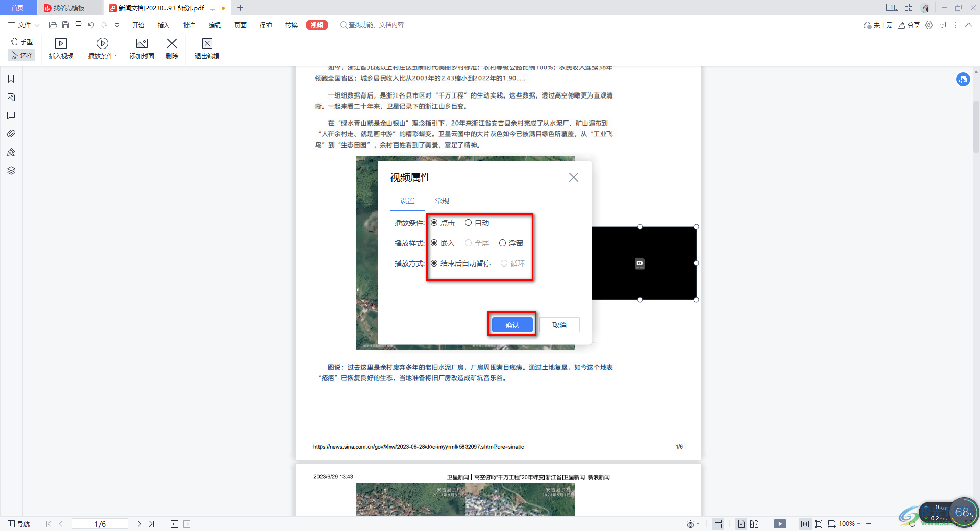Click the save icon in quick toolbar
The image size is (980, 531).
(x=65, y=25)
